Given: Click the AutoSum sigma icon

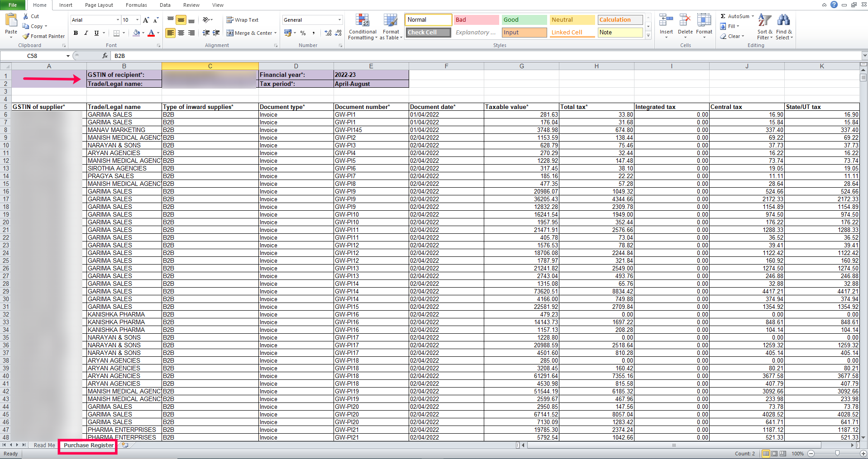Looking at the screenshot, I should pyautogui.click(x=723, y=16).
